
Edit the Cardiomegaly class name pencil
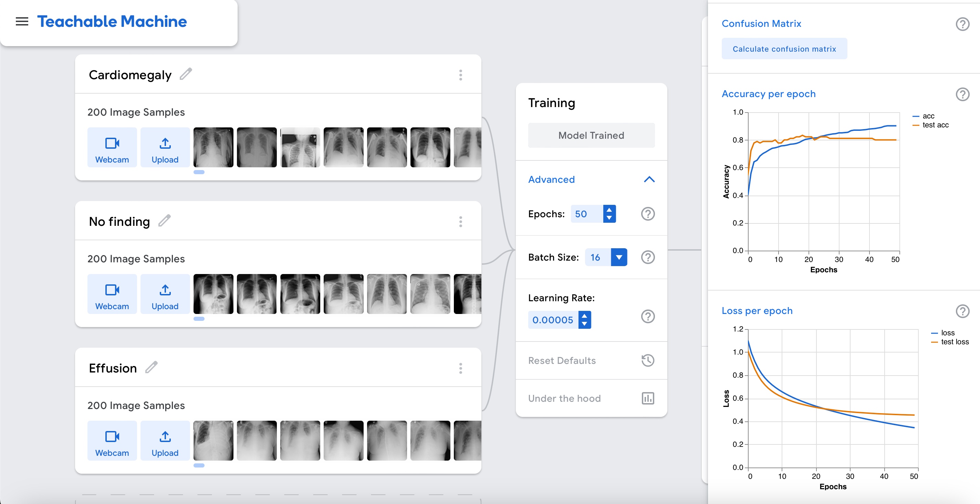coord(186,74)
